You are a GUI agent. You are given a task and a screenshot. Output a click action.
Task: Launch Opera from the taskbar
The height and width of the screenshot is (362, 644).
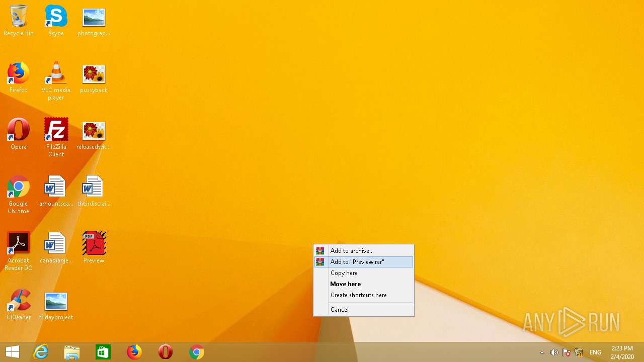point(166,352)
